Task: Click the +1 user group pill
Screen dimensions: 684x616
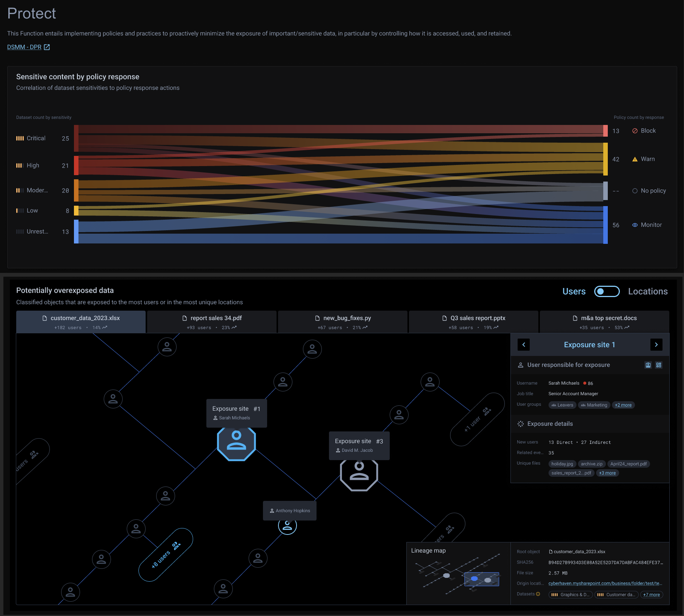Action: coord(477,419)
